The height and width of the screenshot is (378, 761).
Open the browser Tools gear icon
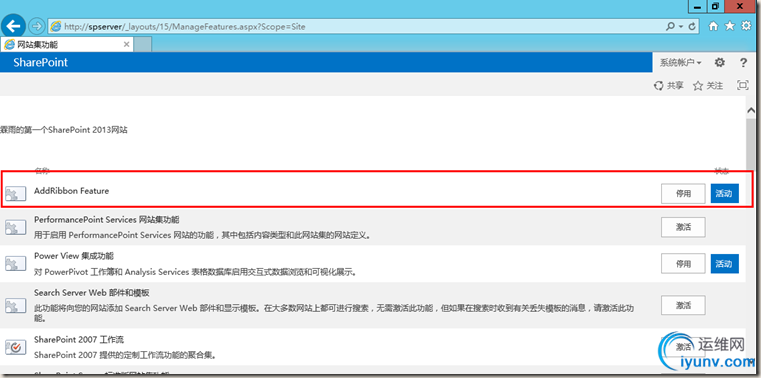(746, 26)
